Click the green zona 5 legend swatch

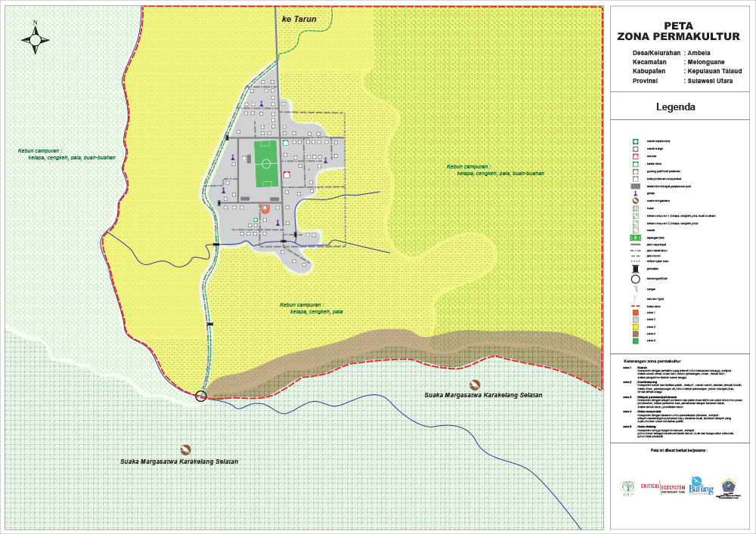point(637,341)
